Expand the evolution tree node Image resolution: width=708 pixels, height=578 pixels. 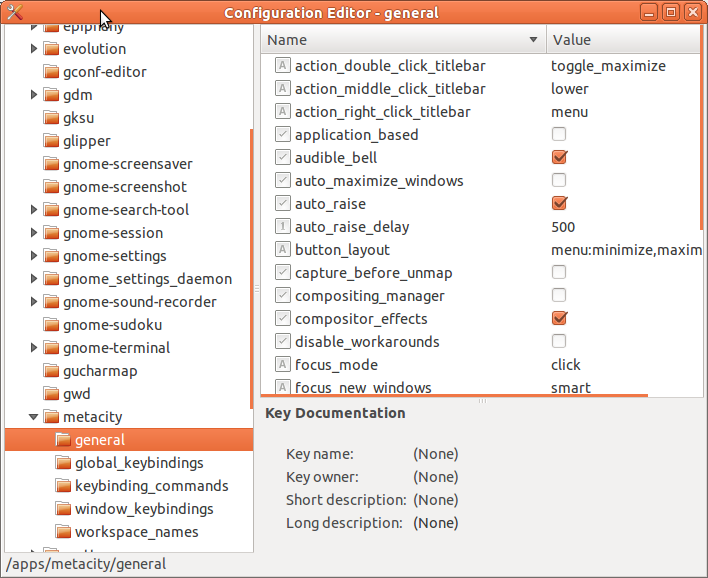pos(33,48)
